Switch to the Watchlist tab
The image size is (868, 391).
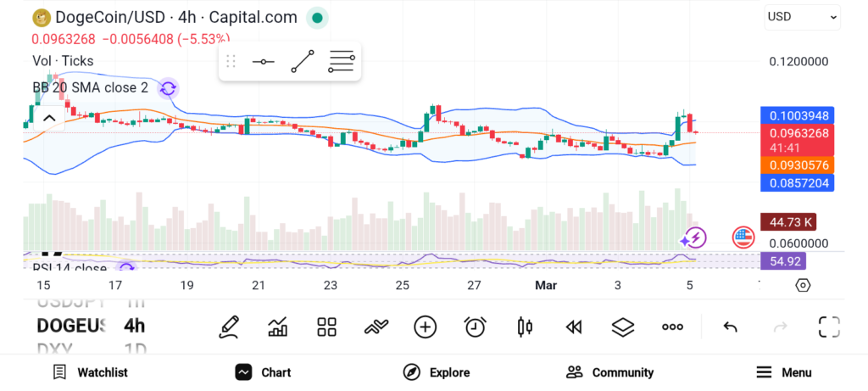[x=90, y=372]
